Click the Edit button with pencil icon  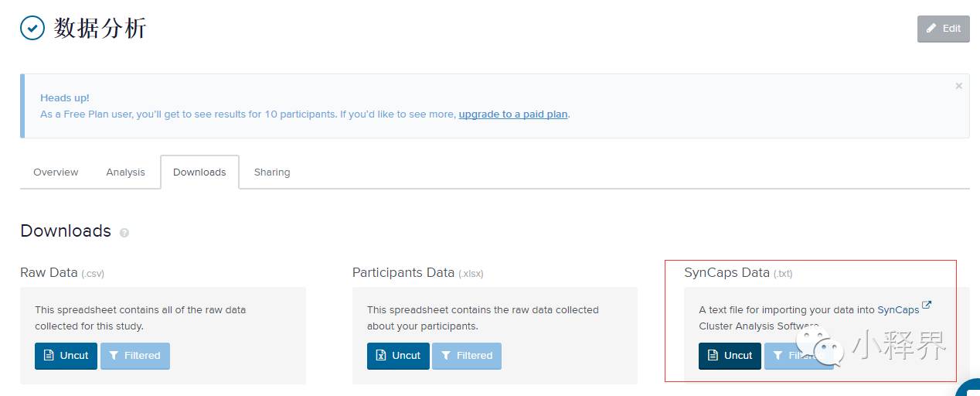coord(943,29)
